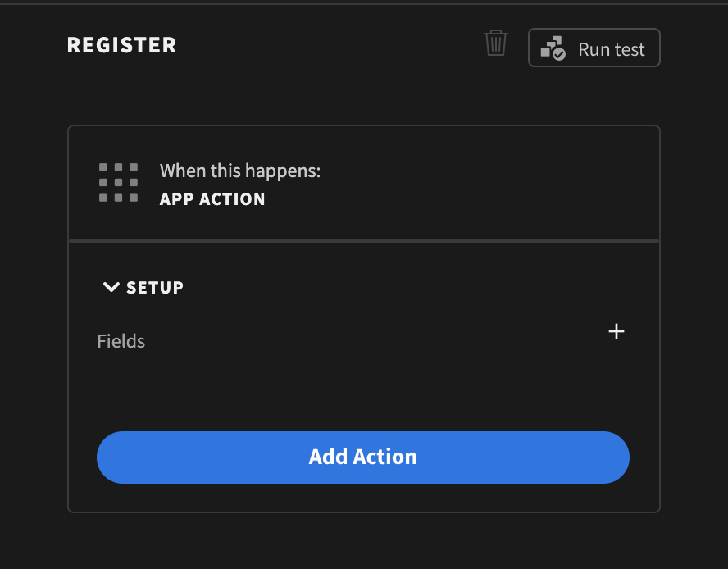
Task: Click the When this happens card
Action: [363, 182]
